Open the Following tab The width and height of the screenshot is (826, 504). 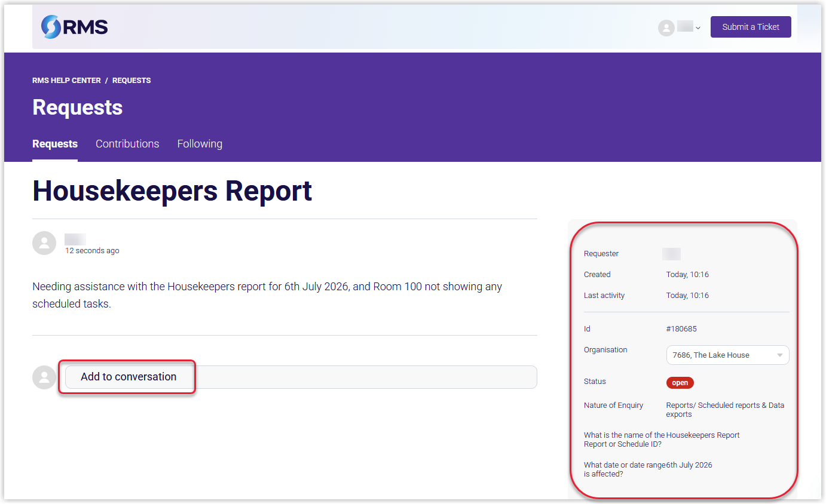[x=200, y=144]
